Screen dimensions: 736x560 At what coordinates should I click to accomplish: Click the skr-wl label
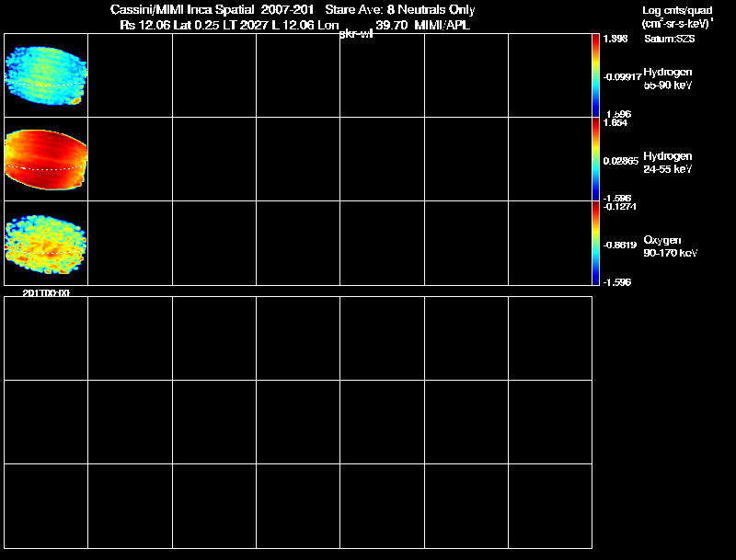[356, 34]
